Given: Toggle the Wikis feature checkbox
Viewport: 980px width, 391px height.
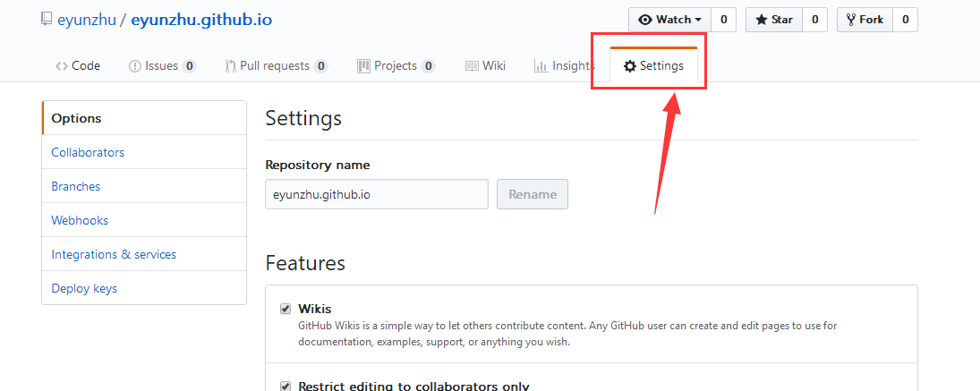Looking at the screenshot, I should 285,309.
